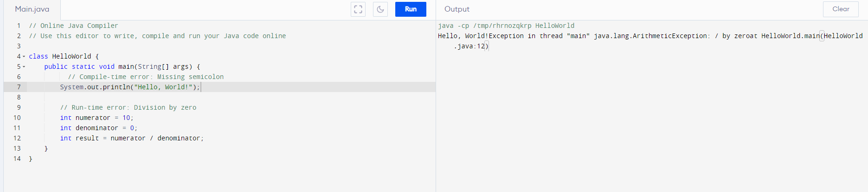Run the Java program

tap(411, 9)
